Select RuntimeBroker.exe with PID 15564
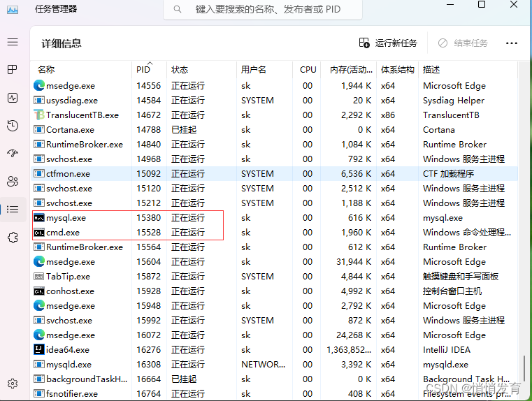Viewport: 532px width, 401px height. (x=275, y=247)
